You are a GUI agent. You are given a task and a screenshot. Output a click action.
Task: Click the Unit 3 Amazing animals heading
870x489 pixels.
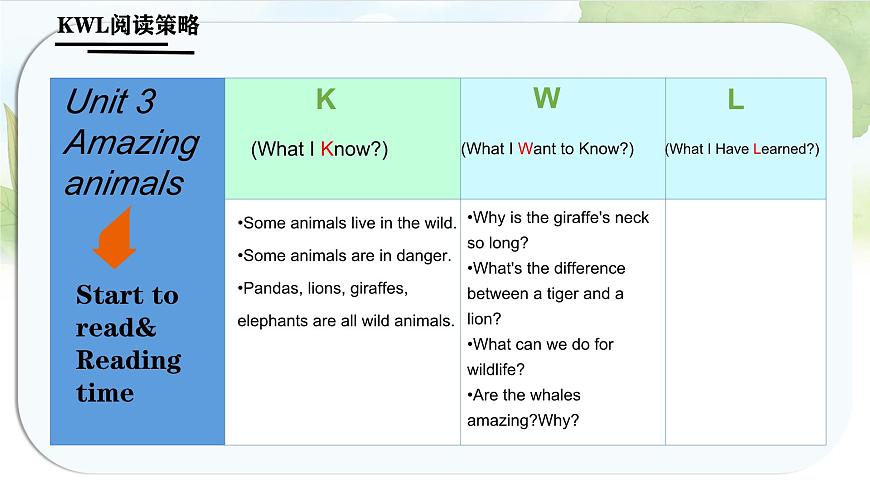pos(130,142)
